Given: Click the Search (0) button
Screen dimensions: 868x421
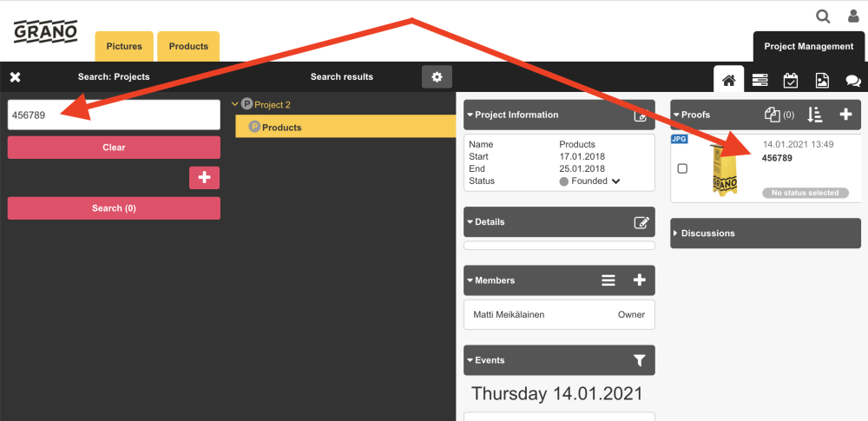Looking at the screenshot, I should pos(114,208).
